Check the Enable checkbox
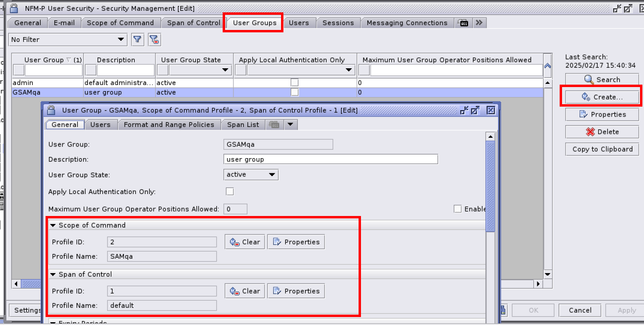This screenshot has height=325, width=644. (458, 209)
